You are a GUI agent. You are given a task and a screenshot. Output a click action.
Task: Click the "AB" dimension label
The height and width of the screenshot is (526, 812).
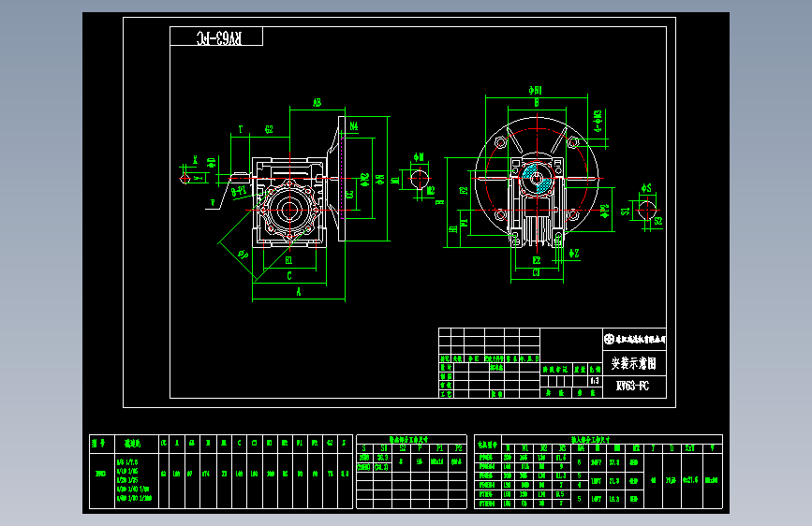[x=317, y=103]
